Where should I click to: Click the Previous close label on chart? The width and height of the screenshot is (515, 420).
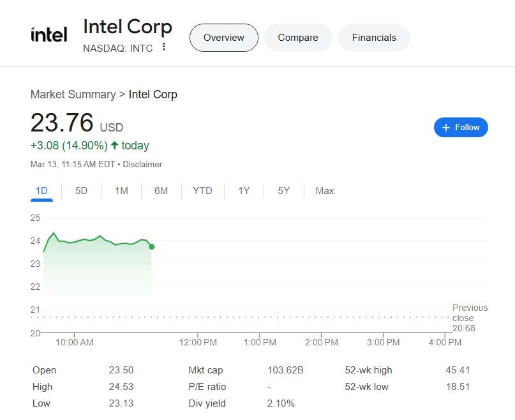tap(470, 313)
